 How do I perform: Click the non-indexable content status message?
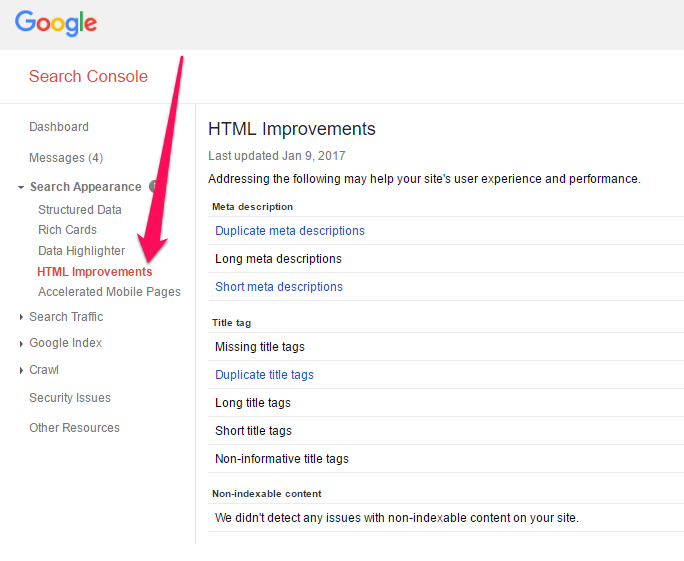coord(397,518)
